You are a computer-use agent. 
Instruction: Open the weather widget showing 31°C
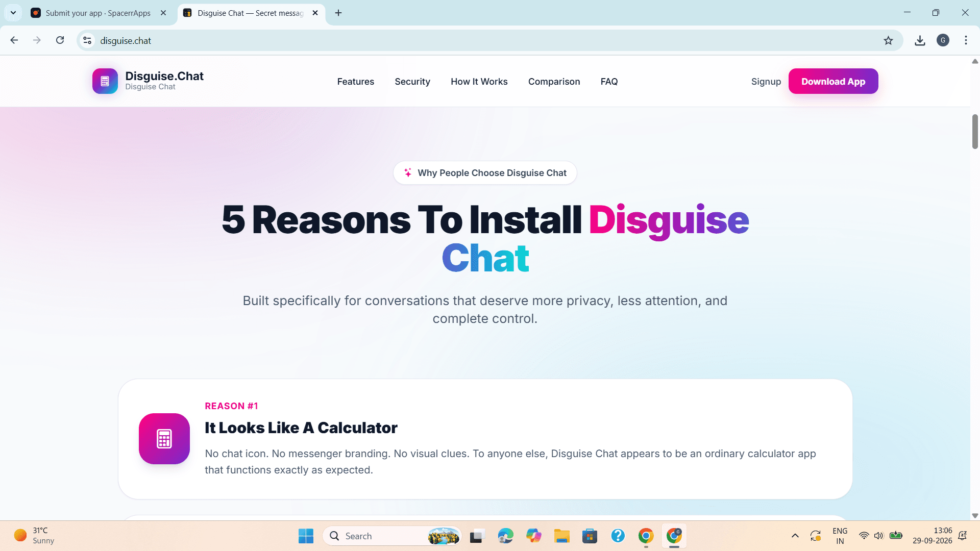pyautogui.click(x=35, y=536)
